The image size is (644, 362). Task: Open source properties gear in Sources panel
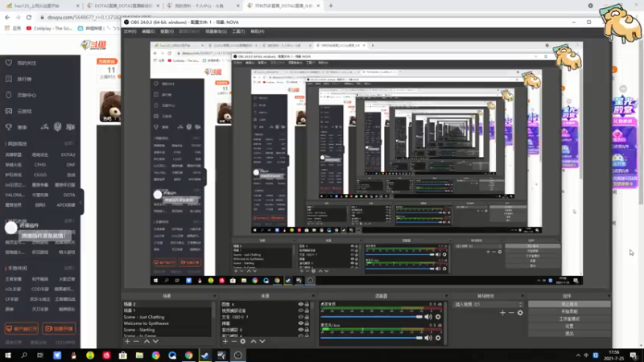pyautogui.click(x=243, y=341)
